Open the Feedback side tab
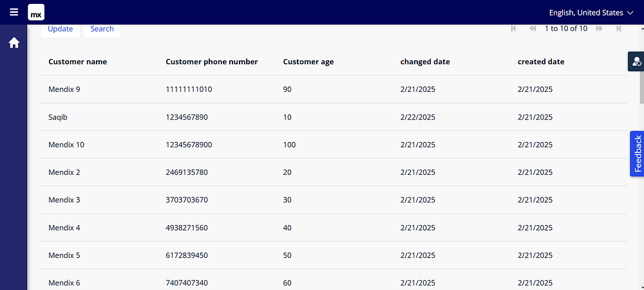The image size is (644, 290). pyautogui.click(x=637, y=154)
